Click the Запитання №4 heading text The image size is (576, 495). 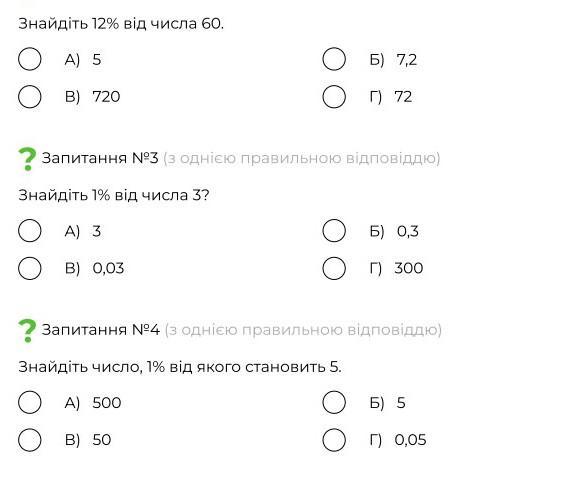(x=101, y=330)
